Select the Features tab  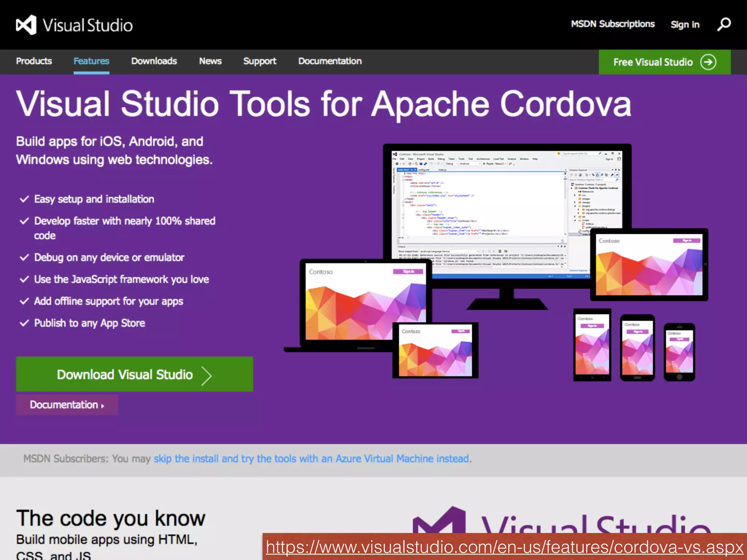click(x=91, y=61)
